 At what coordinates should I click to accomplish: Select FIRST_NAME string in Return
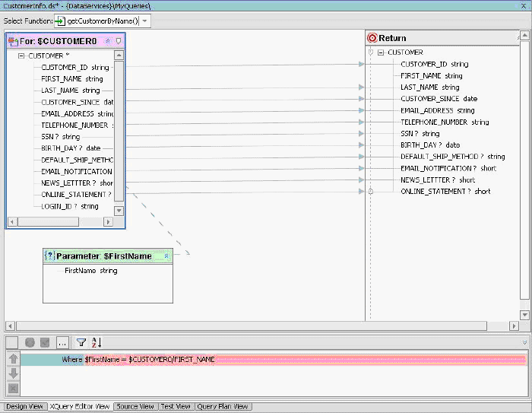(x=432, y=76)
